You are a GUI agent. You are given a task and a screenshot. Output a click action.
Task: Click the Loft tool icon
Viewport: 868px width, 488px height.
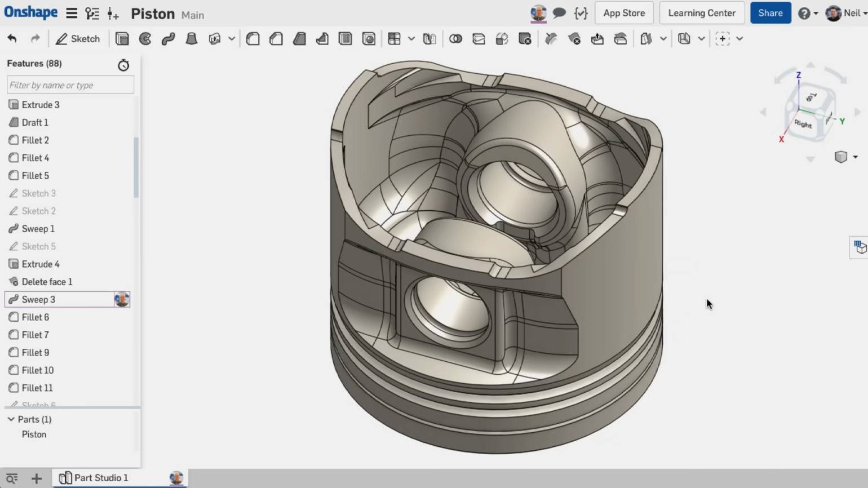coord(192,39)
